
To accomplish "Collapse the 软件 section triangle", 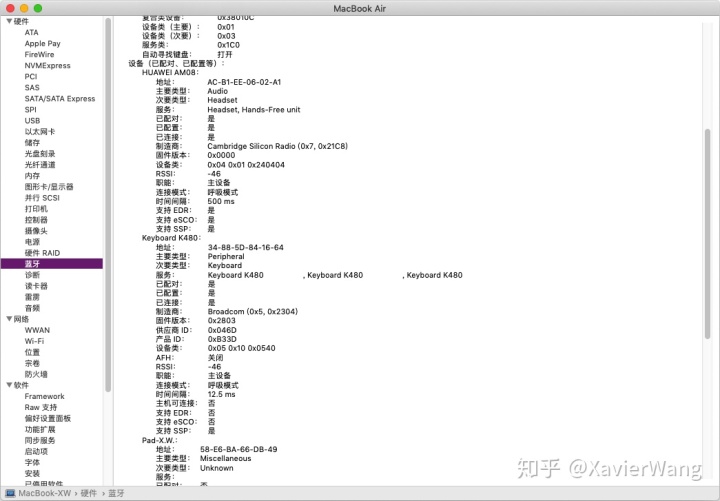I will [x=9, y=385].
